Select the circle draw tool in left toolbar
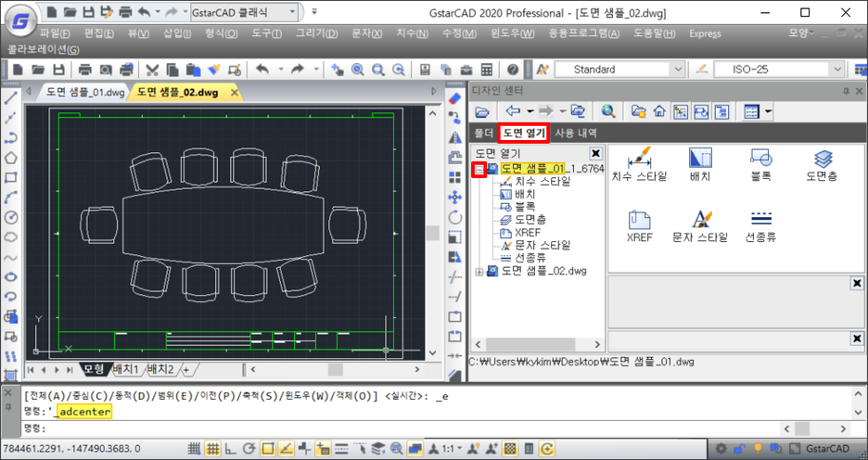The image size is (868, 460). point(11,217)
